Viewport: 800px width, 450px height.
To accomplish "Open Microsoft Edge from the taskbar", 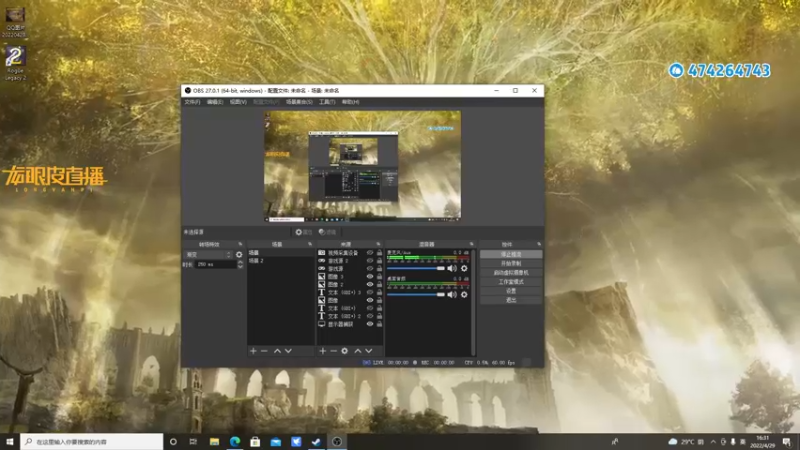I will point(235,442).
